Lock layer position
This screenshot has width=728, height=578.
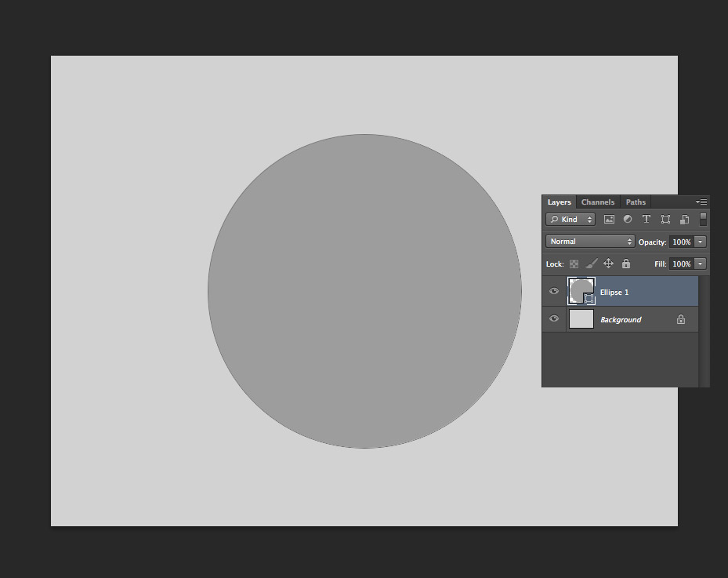[x=608, y=264]
